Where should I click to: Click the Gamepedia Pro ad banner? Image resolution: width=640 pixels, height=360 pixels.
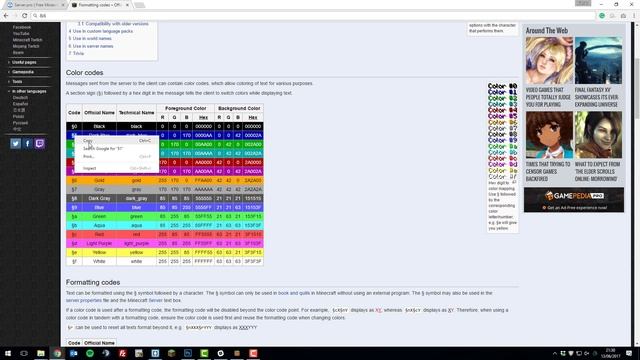(574, 200)
